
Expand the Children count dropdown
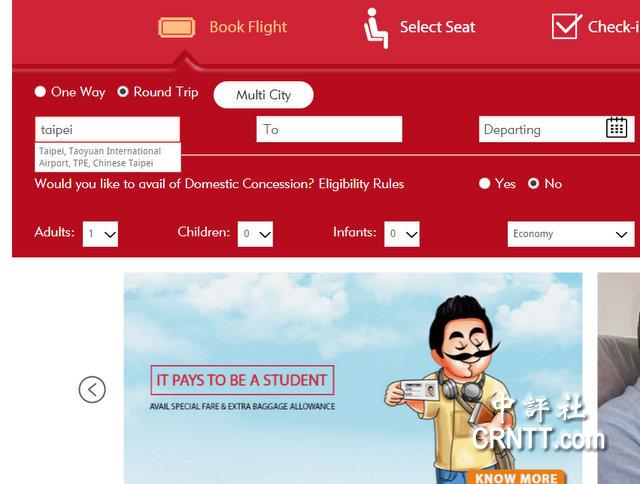[x=256, y=234]
